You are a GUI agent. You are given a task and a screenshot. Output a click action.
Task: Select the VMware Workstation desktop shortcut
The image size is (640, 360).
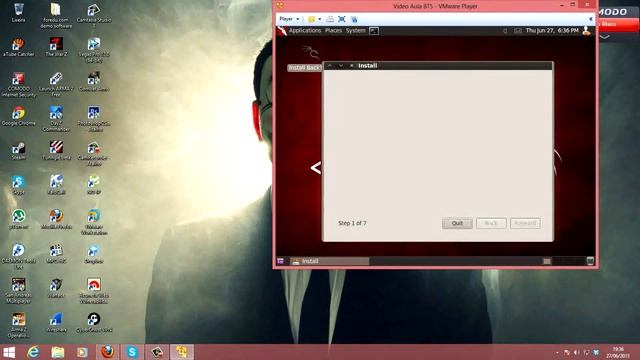(x=93, y=222)
